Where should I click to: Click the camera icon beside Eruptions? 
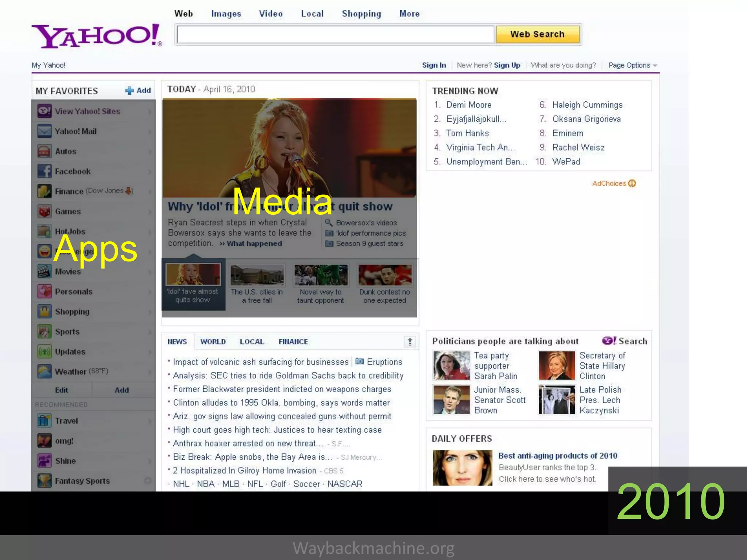(360, 361)
